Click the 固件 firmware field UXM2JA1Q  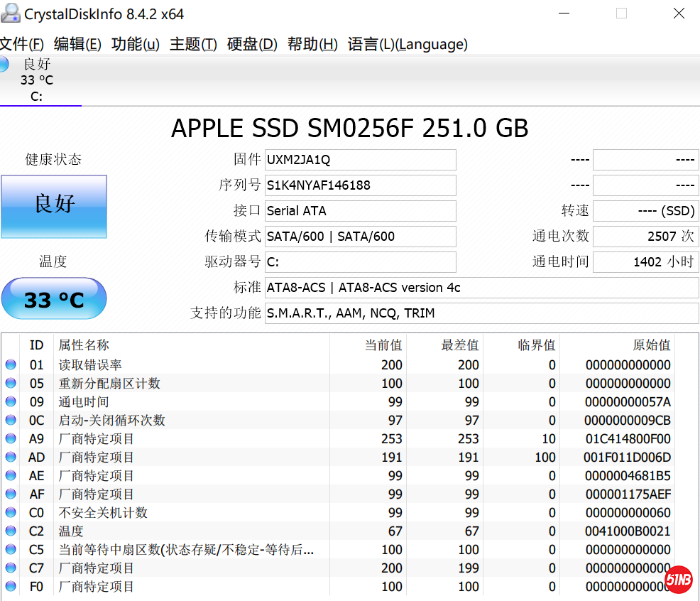[x=360, y=160]
